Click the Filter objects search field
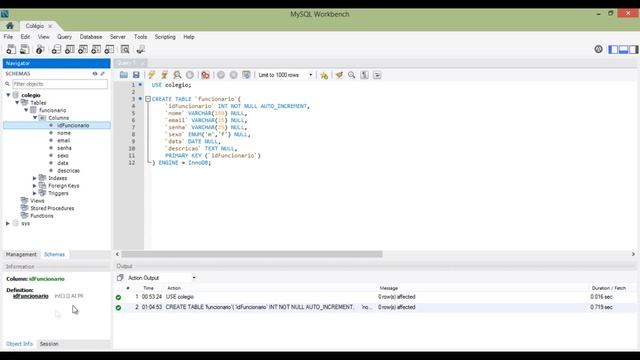The width and height of the screenshot is (640, 360). tap(60, 84)
